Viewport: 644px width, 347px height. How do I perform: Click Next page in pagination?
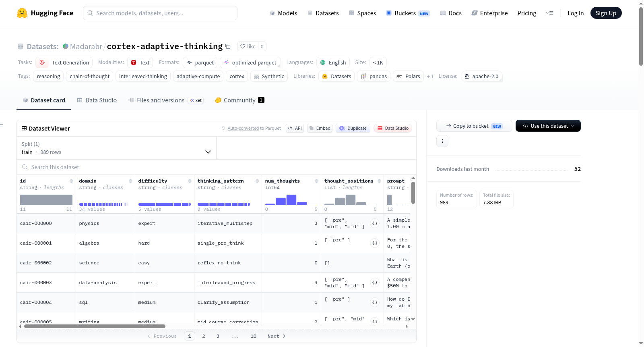277,336
